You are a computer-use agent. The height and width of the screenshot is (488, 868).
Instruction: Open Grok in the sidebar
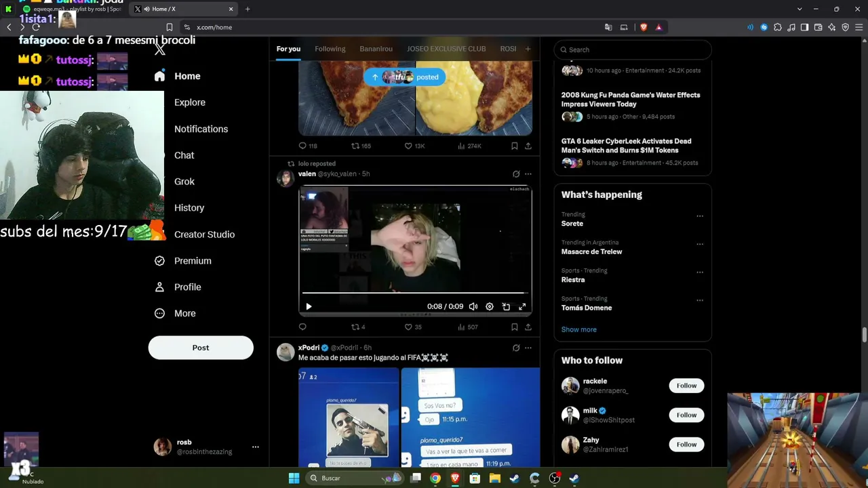pyautogui.click(x=184, y=182)
